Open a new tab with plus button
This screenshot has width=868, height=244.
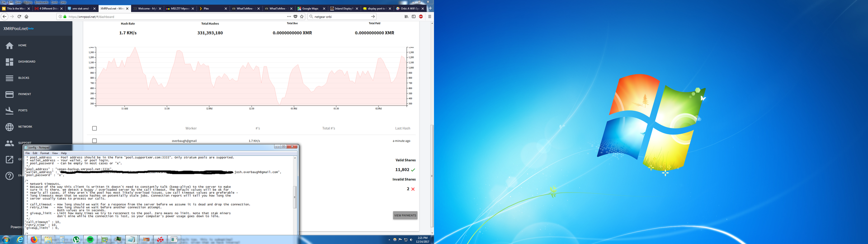pyautogui.click(x=430, y=8)
